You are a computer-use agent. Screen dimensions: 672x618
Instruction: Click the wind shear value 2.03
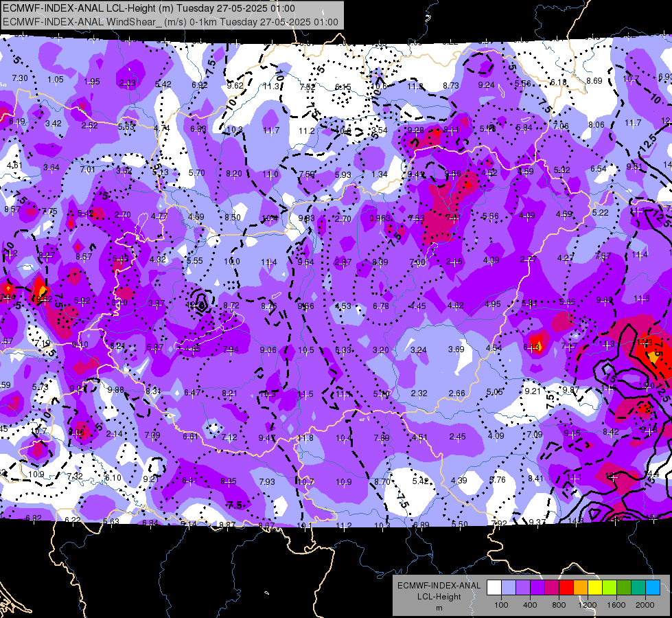point(127,83)
